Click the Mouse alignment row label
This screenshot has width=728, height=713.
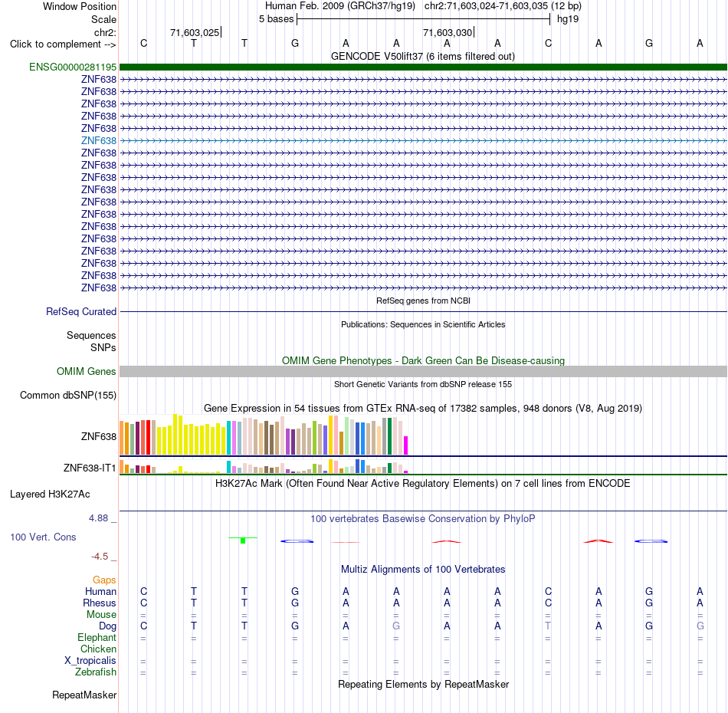pyautogui.click(x=101, y=615)
